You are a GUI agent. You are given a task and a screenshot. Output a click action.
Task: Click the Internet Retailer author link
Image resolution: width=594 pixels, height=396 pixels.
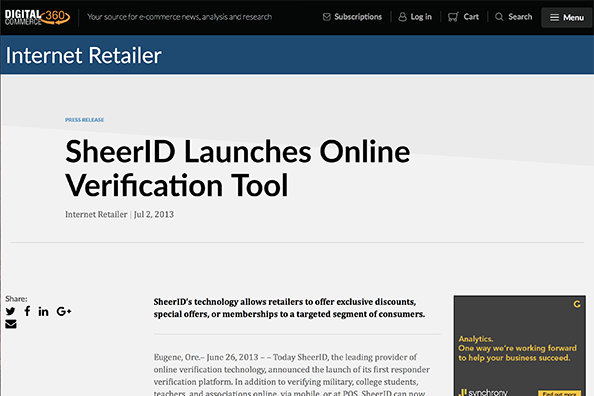[x=96, y=214]
